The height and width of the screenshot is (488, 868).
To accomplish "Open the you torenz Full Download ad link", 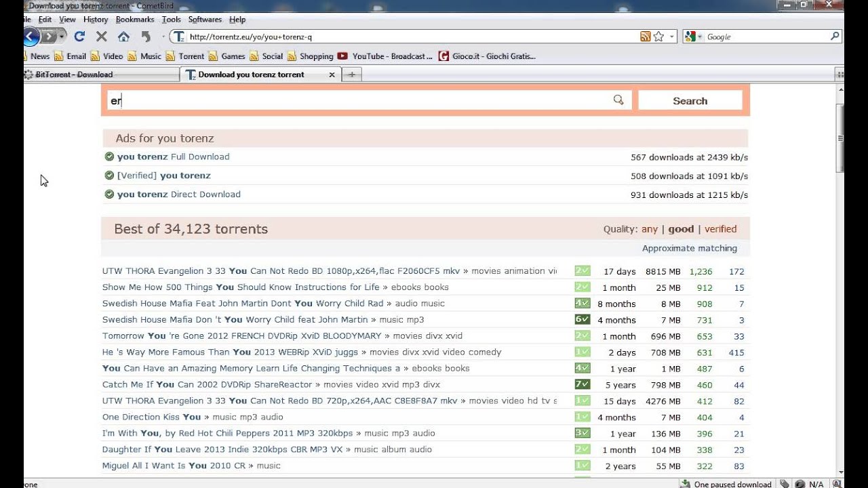I will click(173, 157).
